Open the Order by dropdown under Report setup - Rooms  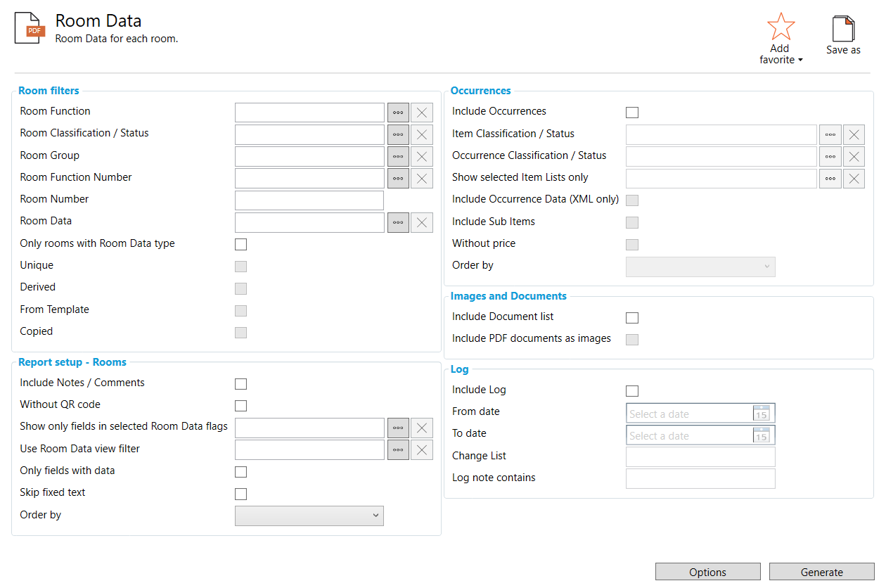pos(309,516)
